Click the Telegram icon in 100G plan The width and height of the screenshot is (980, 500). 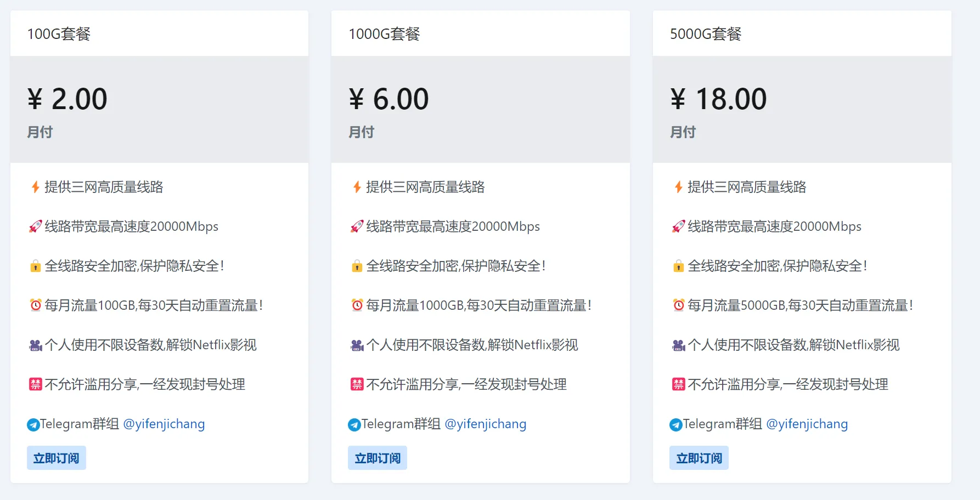[x=33, y=424]
